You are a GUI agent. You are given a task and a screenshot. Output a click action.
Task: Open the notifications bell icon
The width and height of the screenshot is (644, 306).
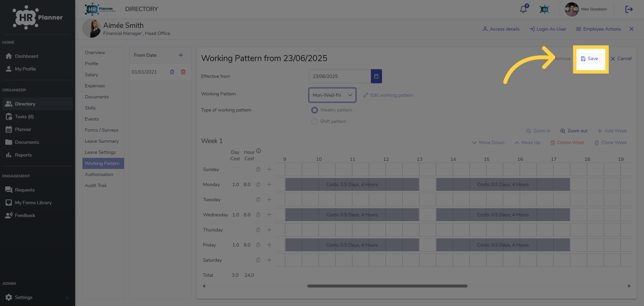coord(523,9)
